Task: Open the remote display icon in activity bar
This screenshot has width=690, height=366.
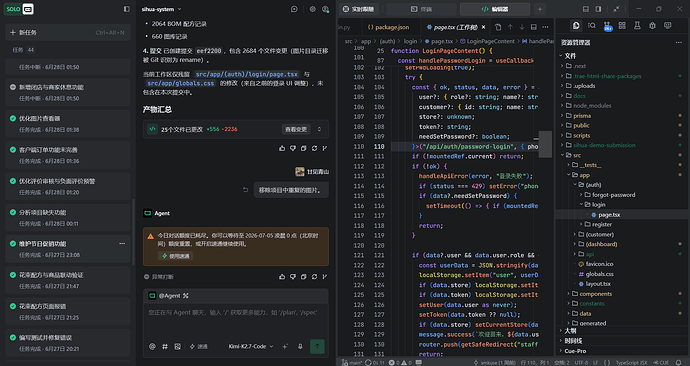Action: click(x=668, y=26)
